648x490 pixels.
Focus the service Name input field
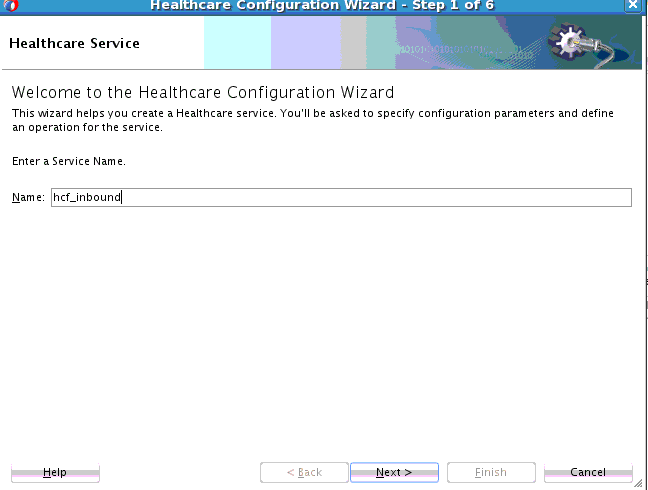click(341, 197)
